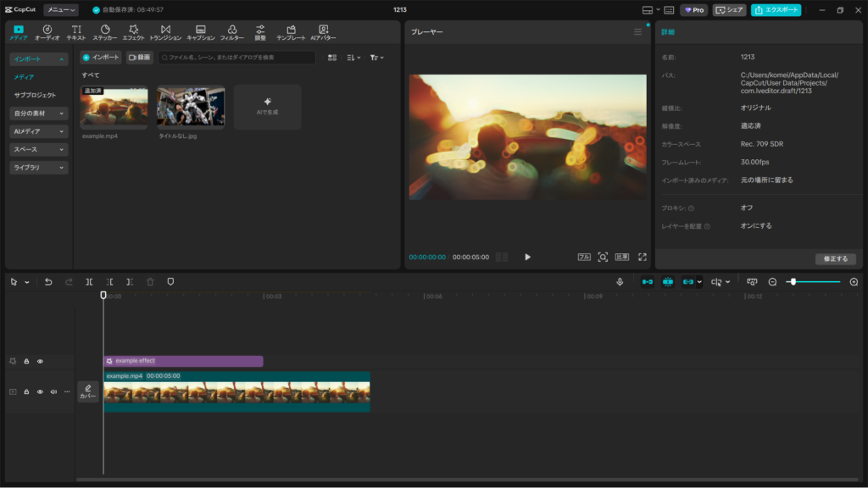This screenshot has width=868, height=488.
Task: Switch to the トランジション tab
Action: click(165, 33)
